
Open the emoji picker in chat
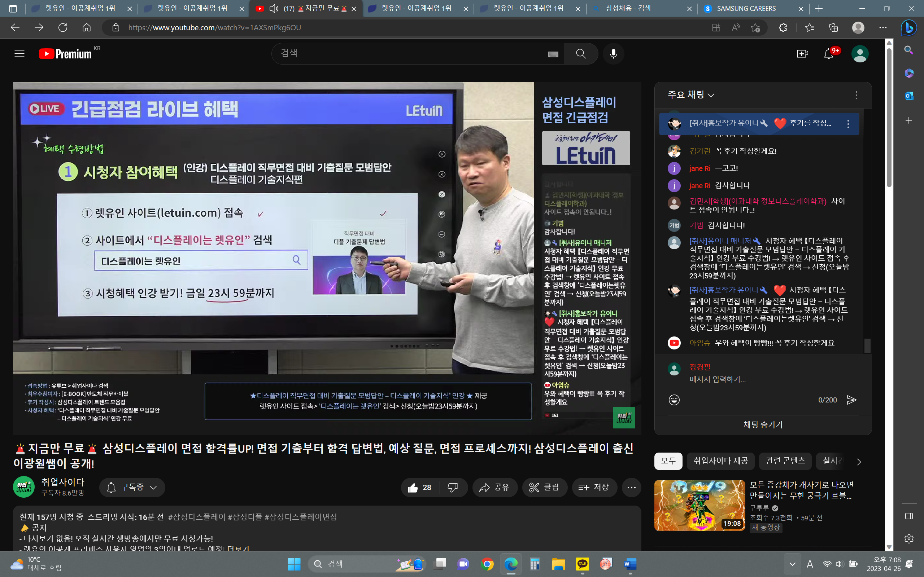click(x=674, y=400)
